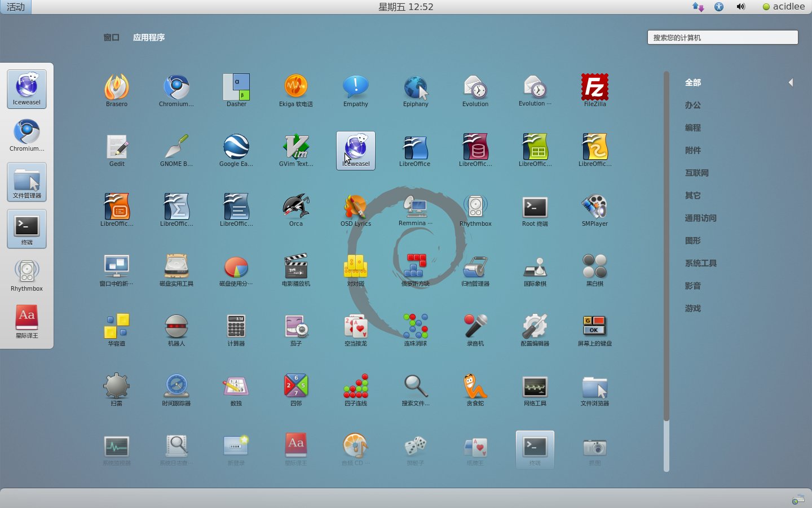Launch Iceweasel from the left dock
Screen dimensions: 812x508
(27, 89)
